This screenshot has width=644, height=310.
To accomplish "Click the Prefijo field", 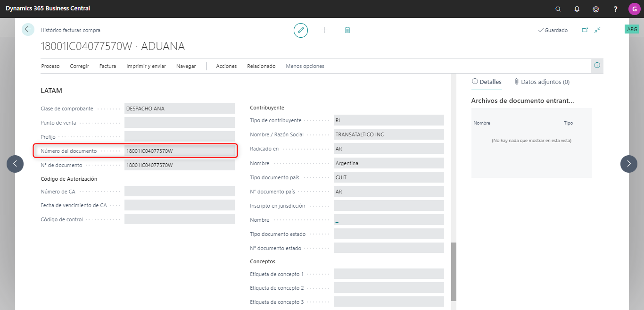I will point(180,136).
